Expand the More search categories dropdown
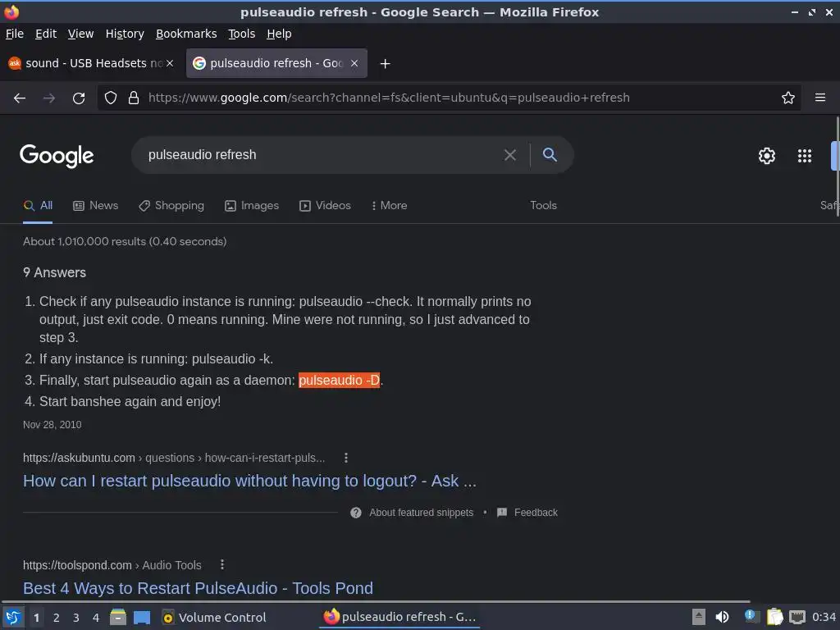 click(x=390, y=206)
